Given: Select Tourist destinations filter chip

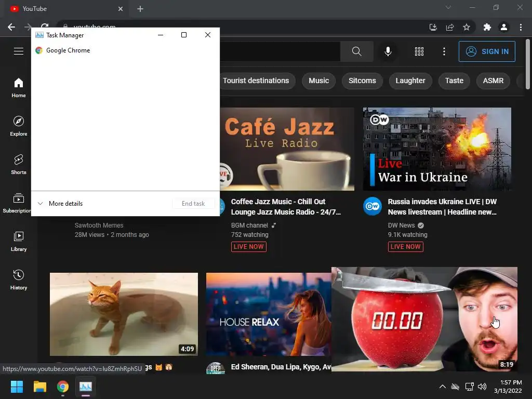Looking at the screenshot, I should tap(256, 81).
